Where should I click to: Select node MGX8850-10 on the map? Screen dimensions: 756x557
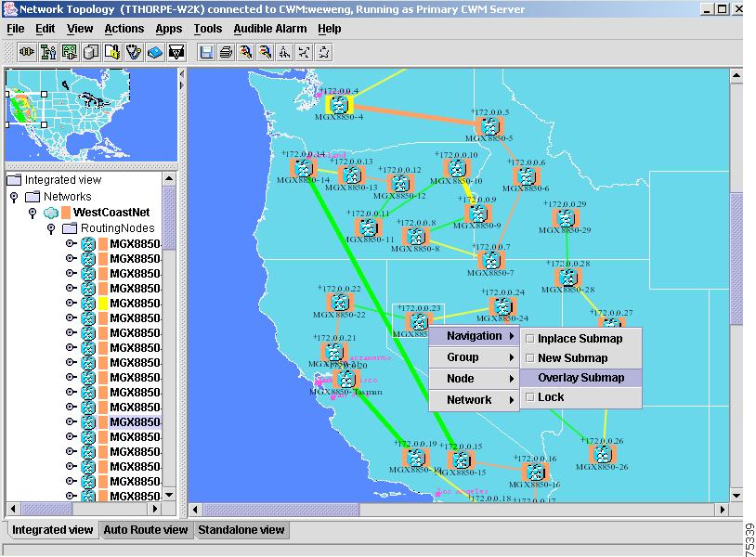457,168
